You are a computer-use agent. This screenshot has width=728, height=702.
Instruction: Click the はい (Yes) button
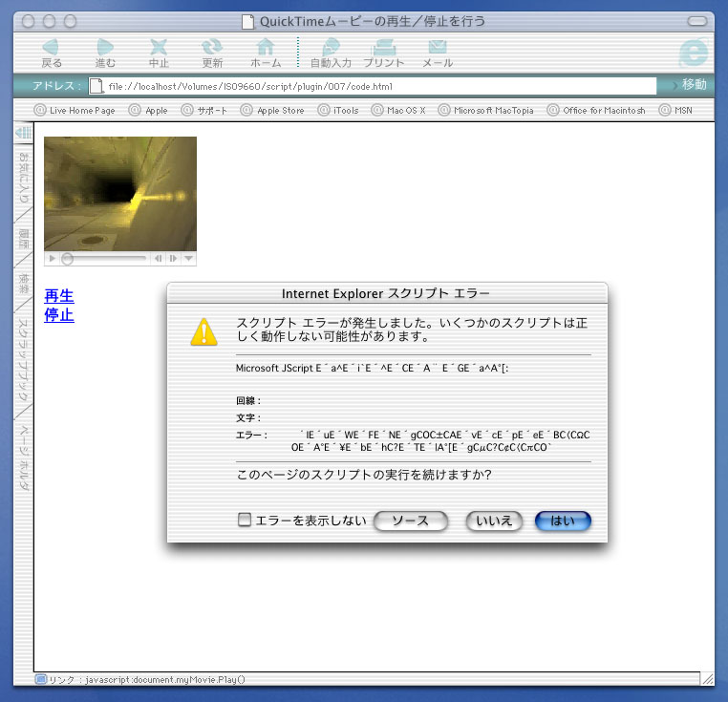tap(563, 521)
